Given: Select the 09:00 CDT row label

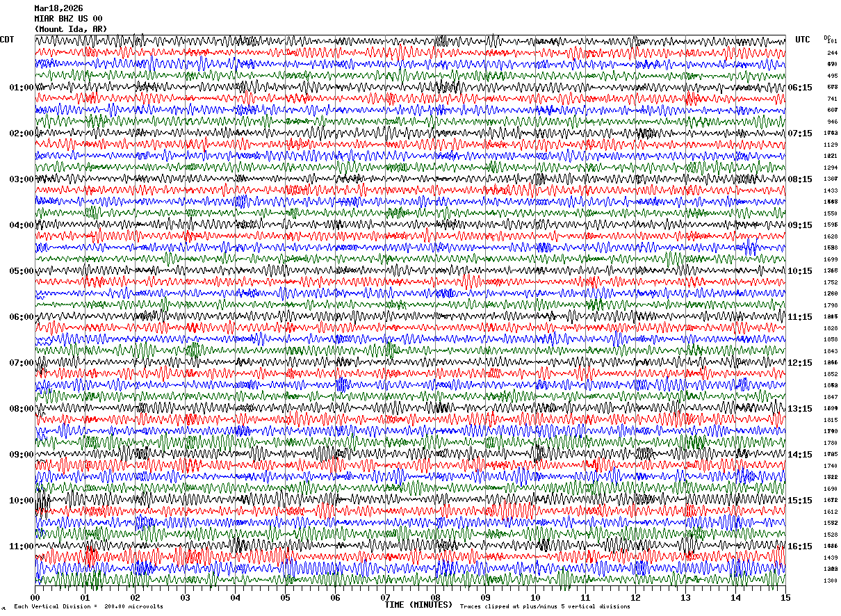Looking at the screenshot, I should pyautogui.click(x=22, y=455).
